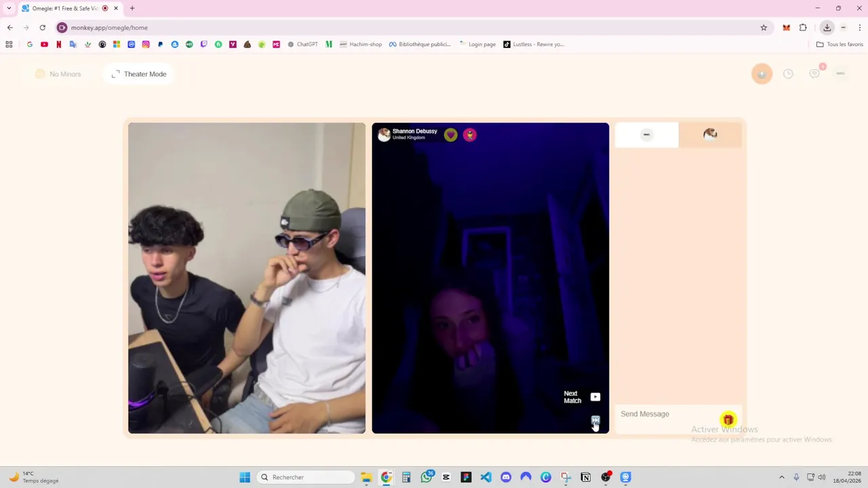Open the weather widget showing 14°C
The height and width of the screenshot is (488, 868).
pyautogui.click(x=33, y=477)
